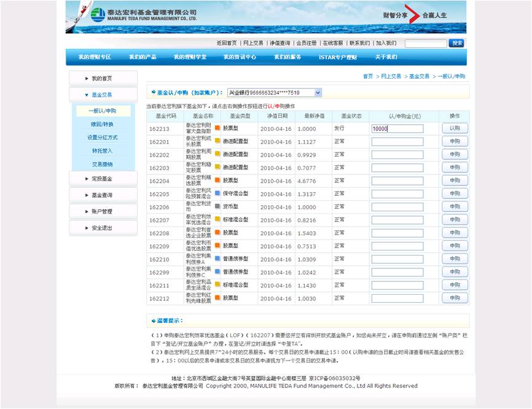This screenshot has height=409, width=532.
Task: Click the 基金代码 column header
Action: 166,116
